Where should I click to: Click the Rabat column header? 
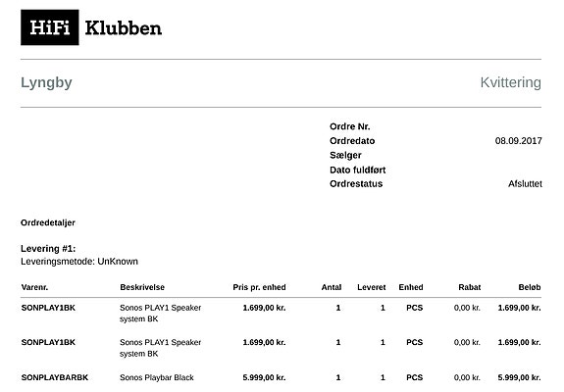pyautogui.click(x=470, y=287)
